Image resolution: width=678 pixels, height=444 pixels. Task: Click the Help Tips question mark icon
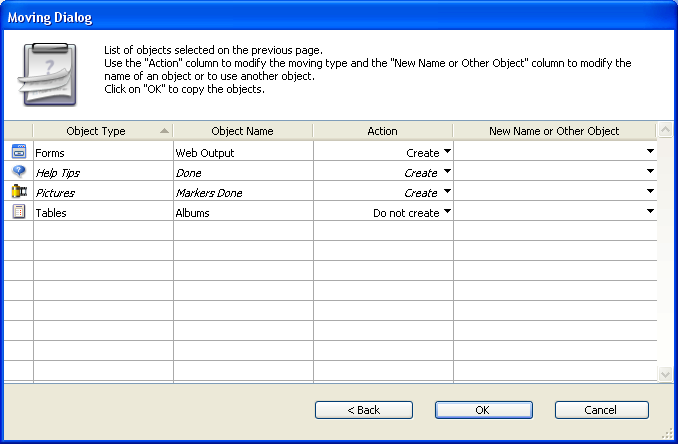pyautogui.click(x=18, y=172)
